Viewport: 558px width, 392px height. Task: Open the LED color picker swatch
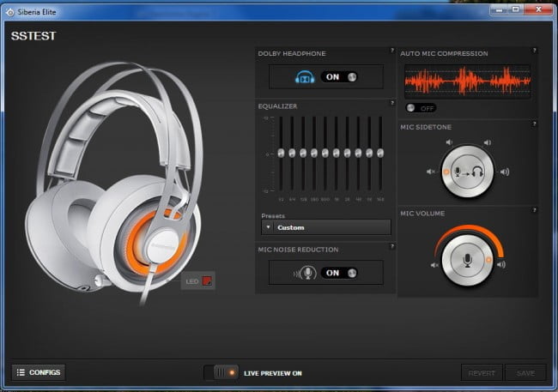coord(207,280)
